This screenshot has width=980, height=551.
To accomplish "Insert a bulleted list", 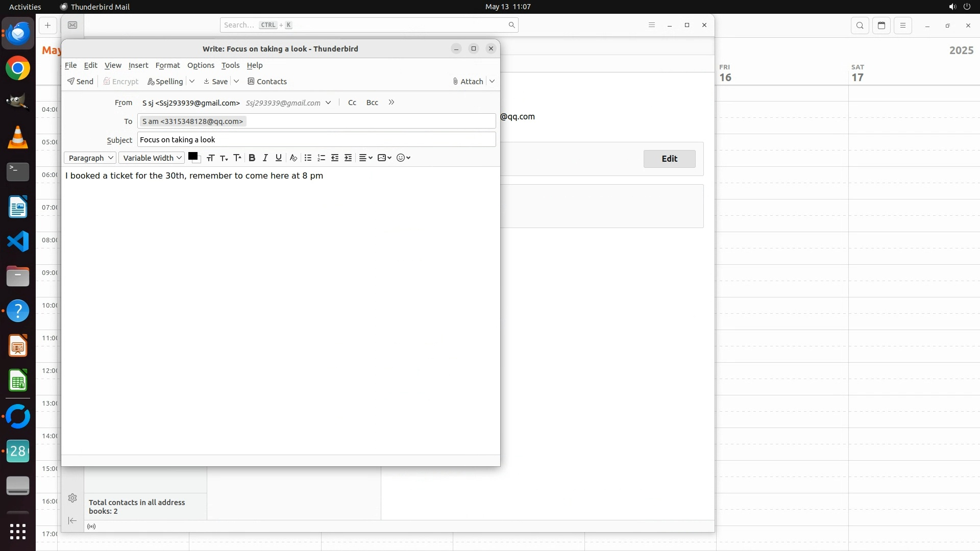I will pyautogui.click(x=308, y=158).
